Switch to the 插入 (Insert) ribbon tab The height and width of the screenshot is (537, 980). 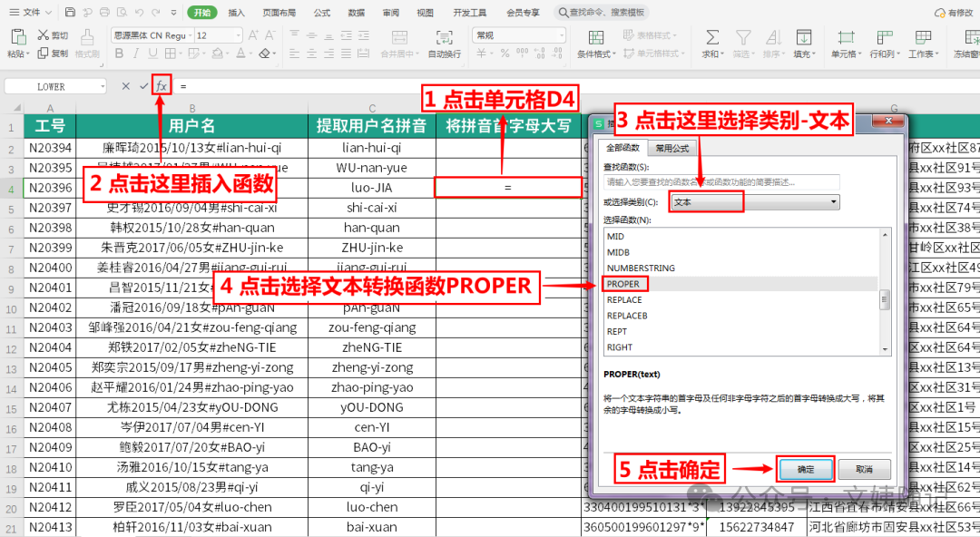point(236,13)
